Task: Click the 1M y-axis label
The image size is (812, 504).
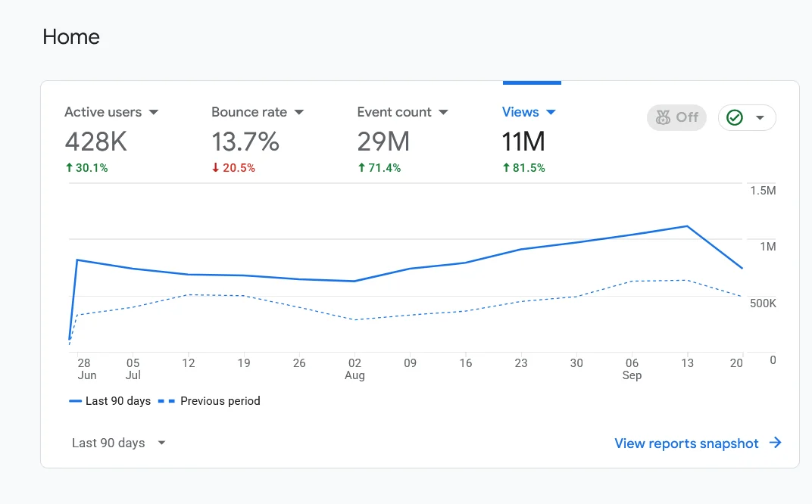Action: [768, 247]
